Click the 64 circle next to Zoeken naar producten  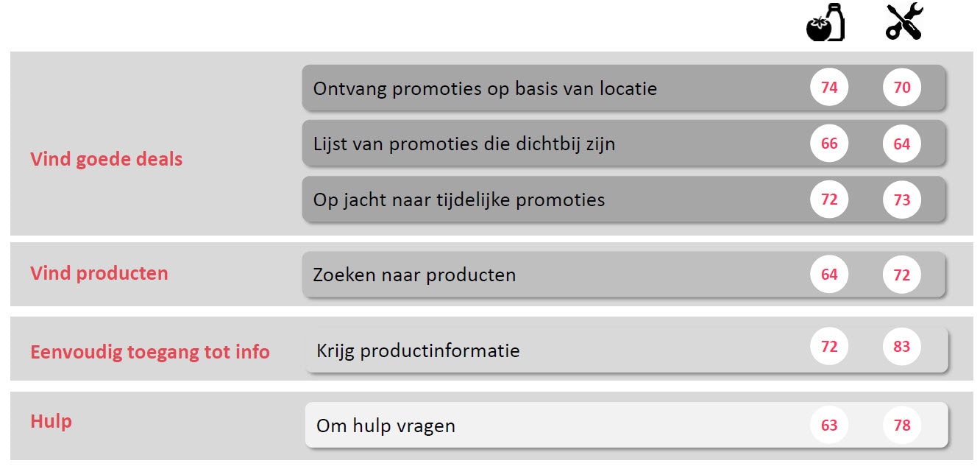tap(829, 275)
